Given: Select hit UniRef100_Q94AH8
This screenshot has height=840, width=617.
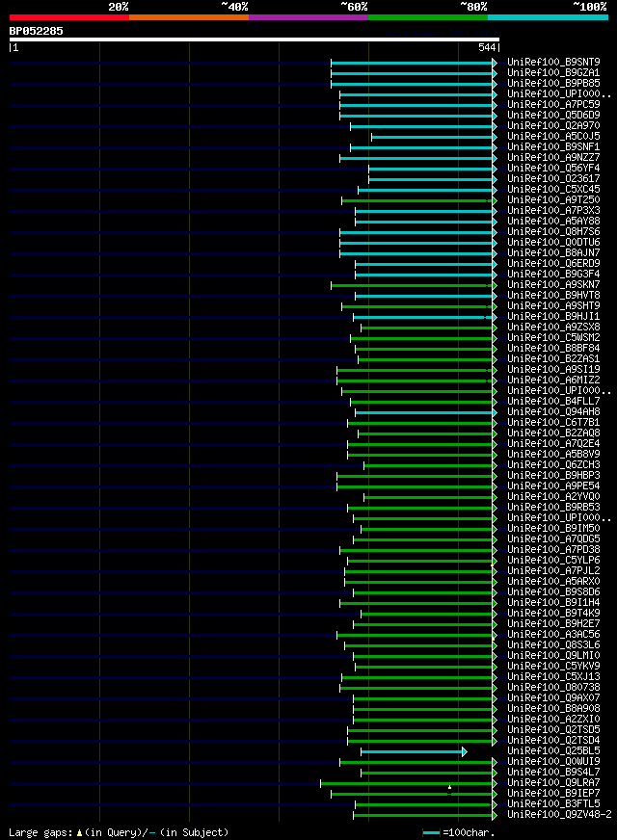Looking at the screenshot, I should (x=553, y=412).
